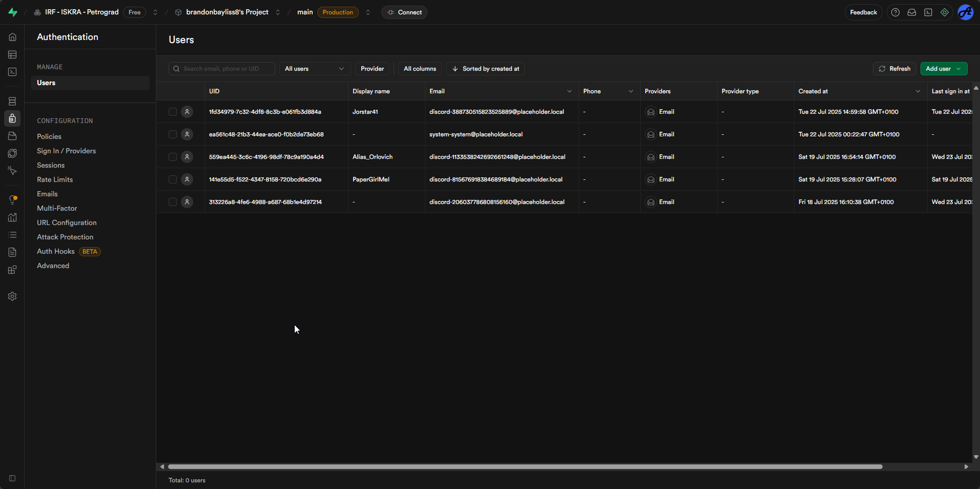Open the inline SQL terminal icon
980x489 pixels.
(x=928, y=12)
